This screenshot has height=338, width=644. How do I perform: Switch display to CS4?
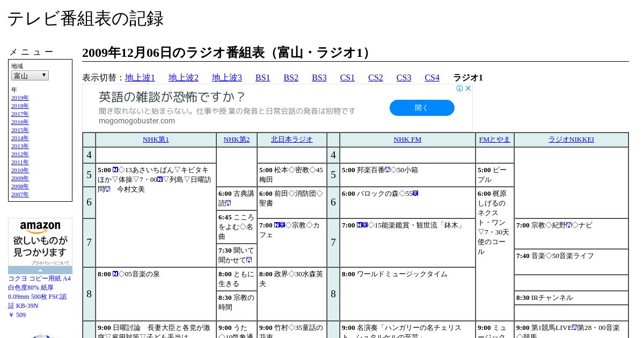(432, 78)
